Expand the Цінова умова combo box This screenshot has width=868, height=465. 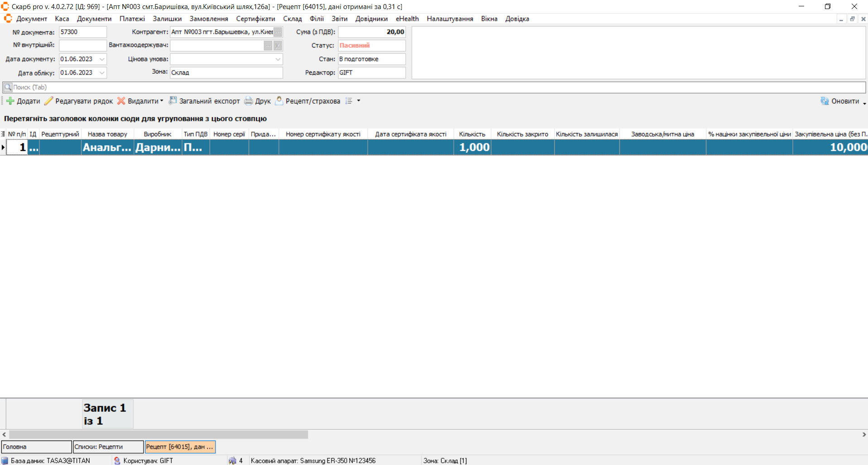[x=278, y=59]
